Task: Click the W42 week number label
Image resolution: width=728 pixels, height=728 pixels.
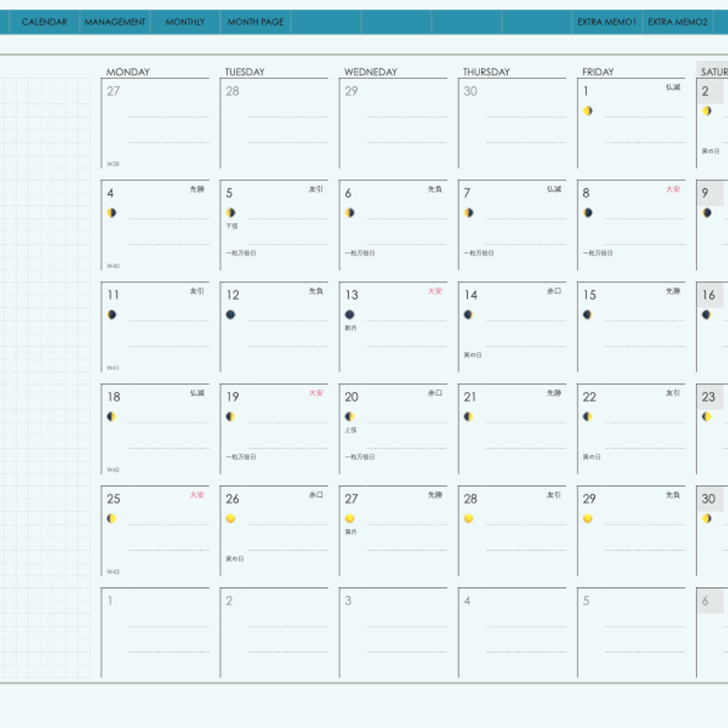Action: 113,469
